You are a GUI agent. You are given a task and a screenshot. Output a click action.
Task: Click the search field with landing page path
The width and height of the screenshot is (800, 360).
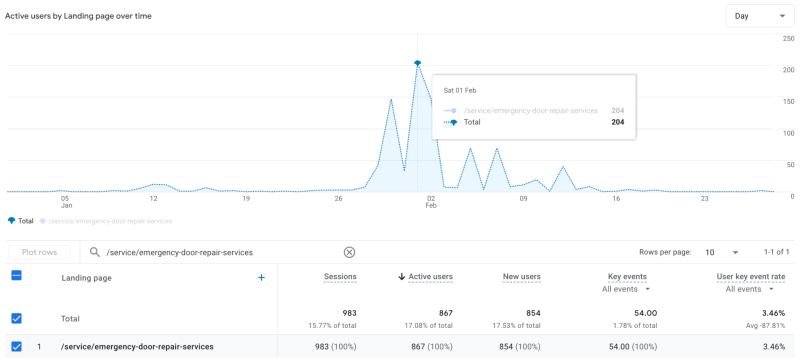tap(222, 252)
